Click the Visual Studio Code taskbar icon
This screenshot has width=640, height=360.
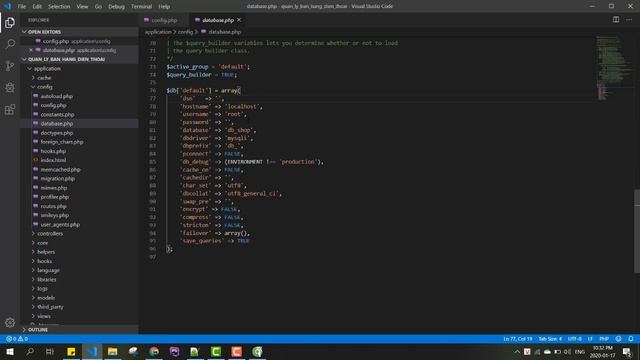tap(92, 351)
